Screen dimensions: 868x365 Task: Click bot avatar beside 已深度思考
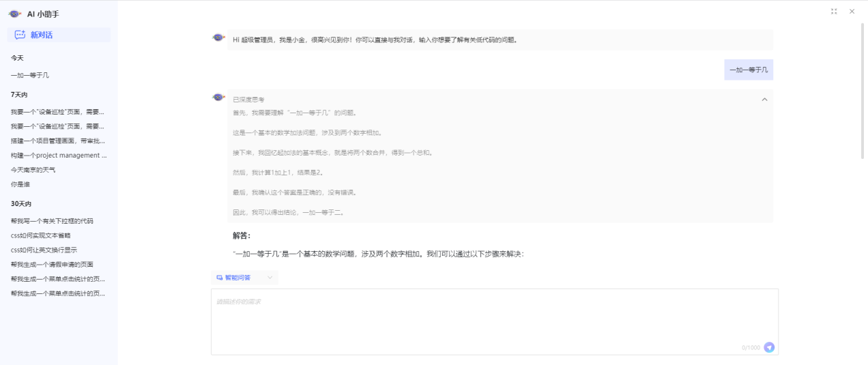click(218, 97)
